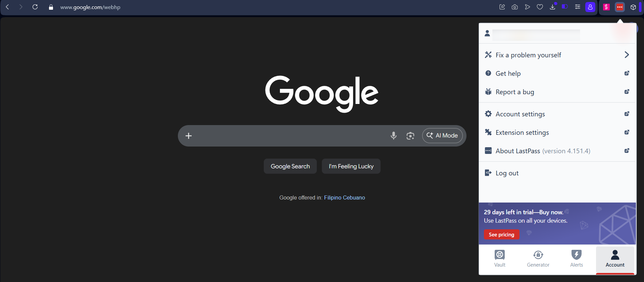
Task: Click the Google Search button
Action: (x=290, y=166)
